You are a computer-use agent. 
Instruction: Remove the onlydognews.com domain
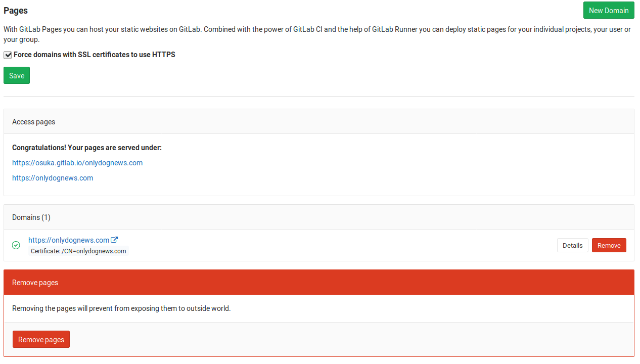609,245
